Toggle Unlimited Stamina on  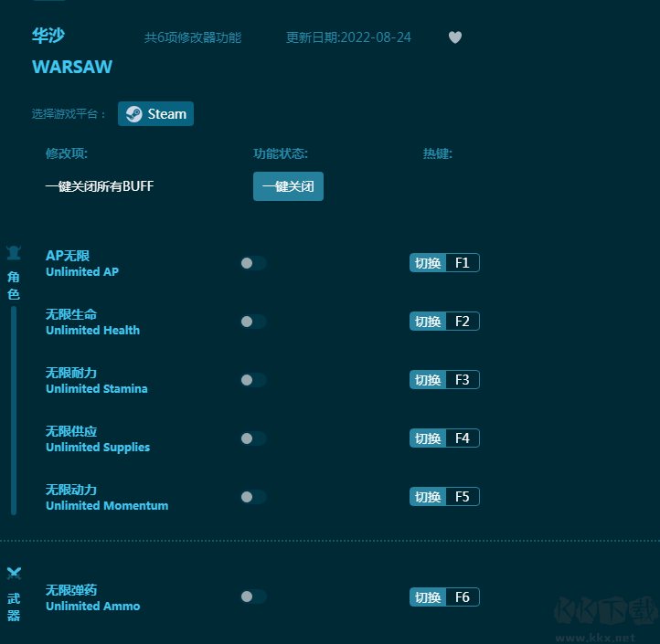(253, 380)
